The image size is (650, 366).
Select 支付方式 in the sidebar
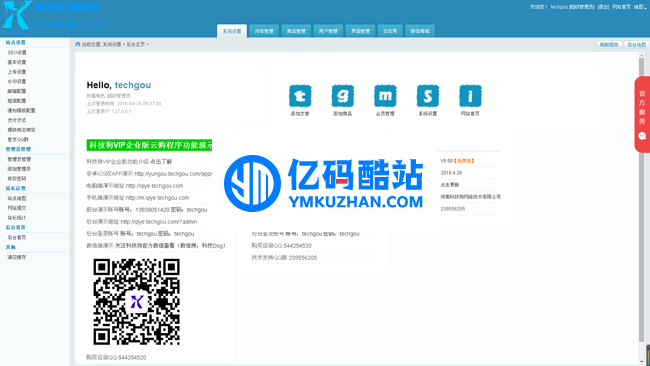(17, 120)
